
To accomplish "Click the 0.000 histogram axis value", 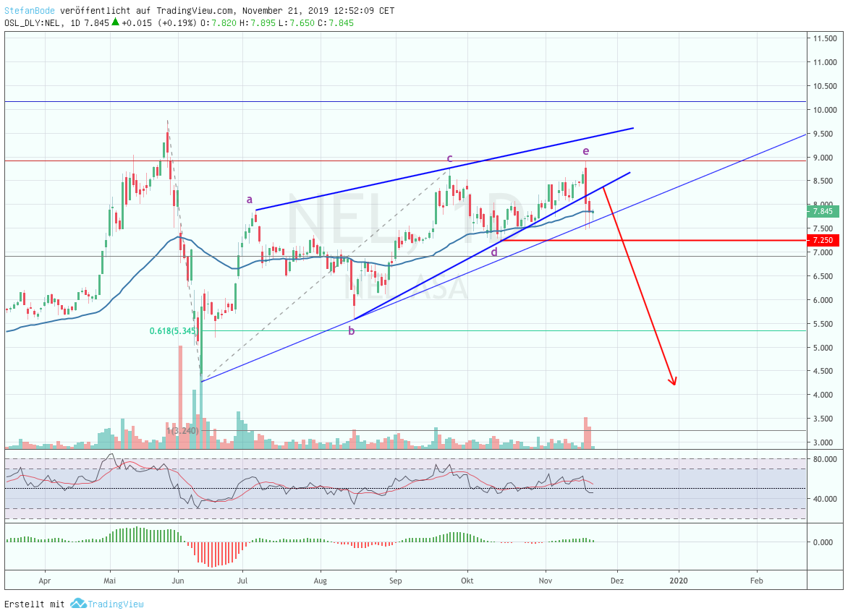I will tap(825, 542).
